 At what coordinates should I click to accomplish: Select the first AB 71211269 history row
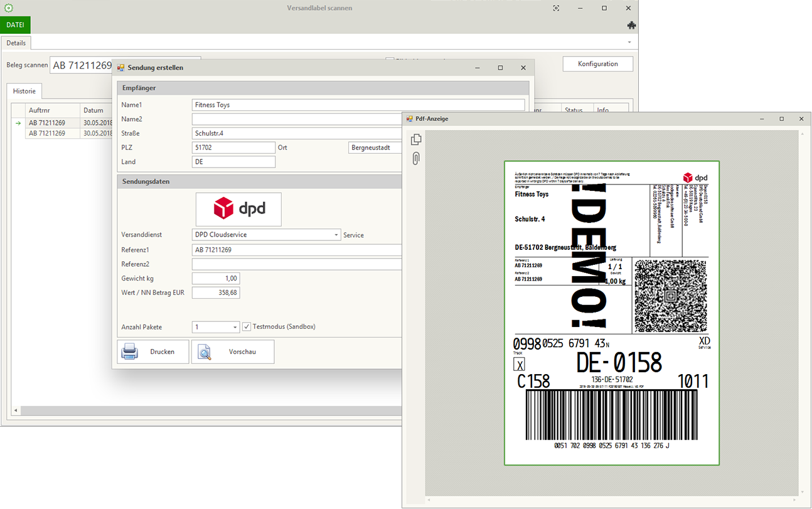[63, 123]
